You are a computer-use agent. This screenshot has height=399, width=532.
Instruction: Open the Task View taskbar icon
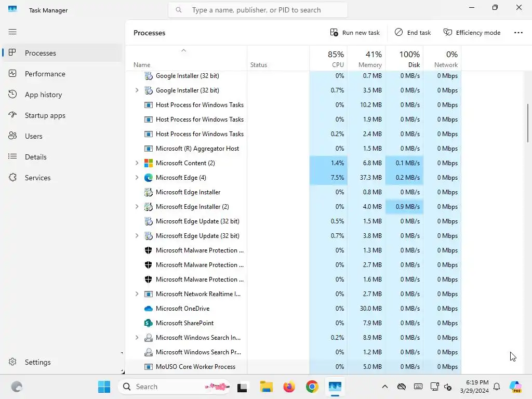click(242, 387)
